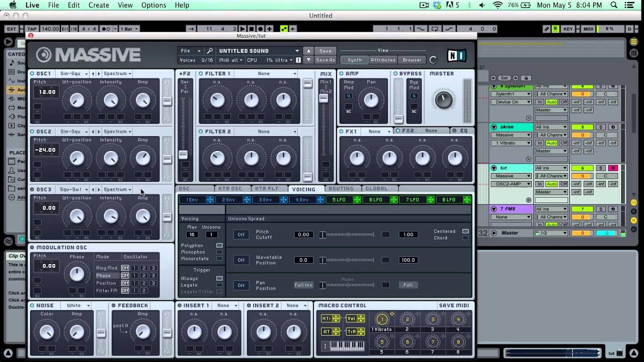
Task: Toggle Ableton automation arm green button
Action: [284, 29]
